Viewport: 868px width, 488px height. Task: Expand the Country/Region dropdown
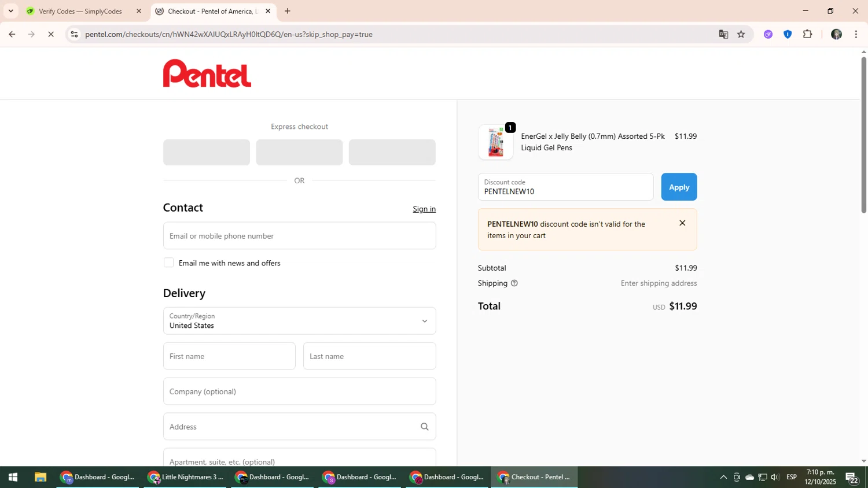click(x=299, y=321)
